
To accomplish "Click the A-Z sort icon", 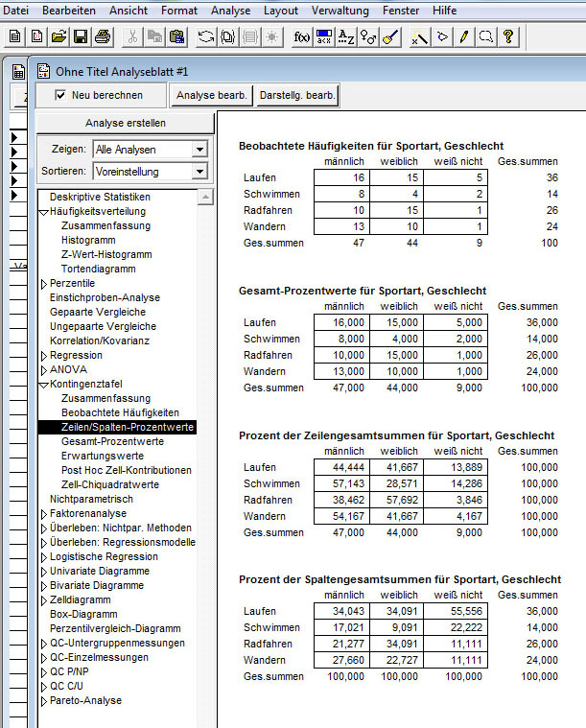I will coord(346,36).
